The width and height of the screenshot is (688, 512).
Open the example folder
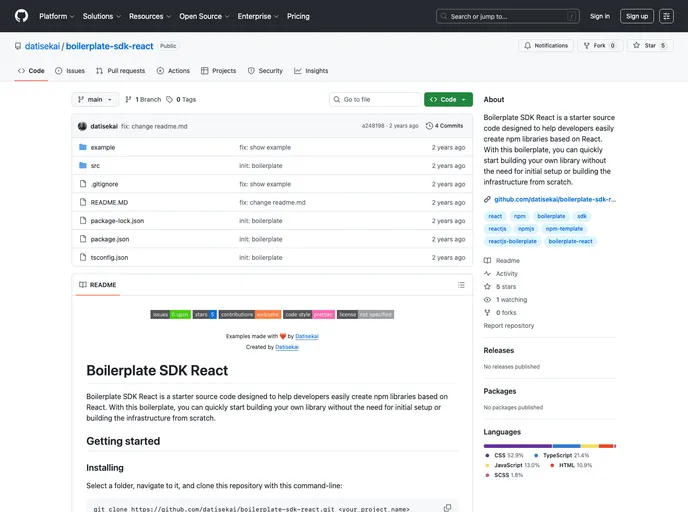click(x=103, y=147)
